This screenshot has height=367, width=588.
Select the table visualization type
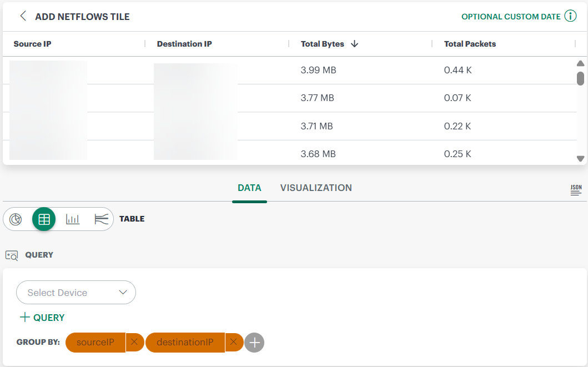44,219
